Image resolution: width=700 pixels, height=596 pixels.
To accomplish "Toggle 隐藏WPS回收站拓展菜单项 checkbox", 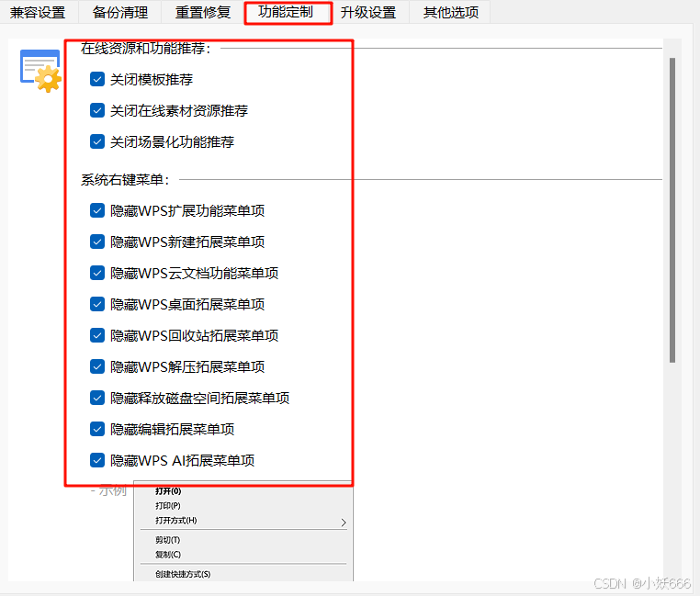I will [x=97, y=335].
